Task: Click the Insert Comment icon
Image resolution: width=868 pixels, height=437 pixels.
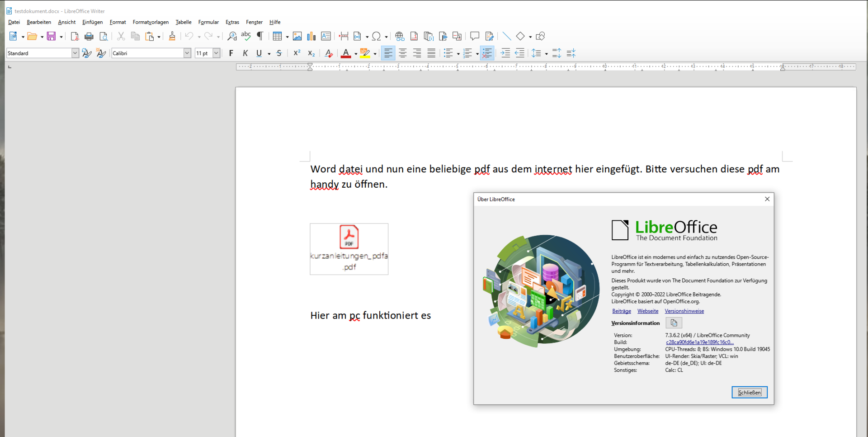Action: click(x=474, y=36)
